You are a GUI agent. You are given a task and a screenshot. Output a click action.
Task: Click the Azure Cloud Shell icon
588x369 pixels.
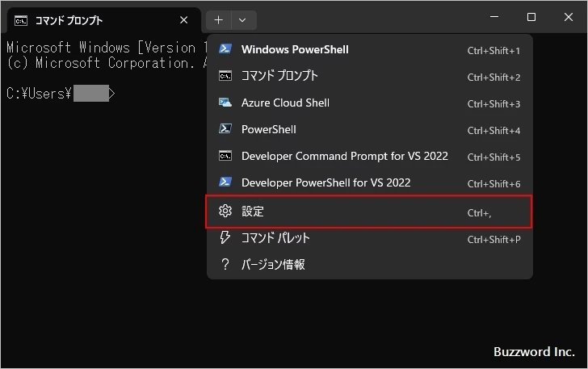point(225,103)
